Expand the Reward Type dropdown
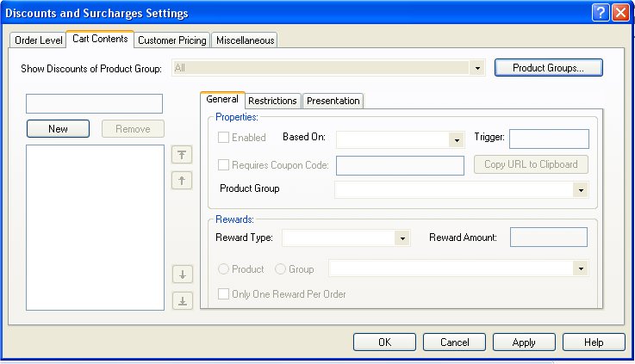This screenshot has height=364, width=635. click(402, 238)
